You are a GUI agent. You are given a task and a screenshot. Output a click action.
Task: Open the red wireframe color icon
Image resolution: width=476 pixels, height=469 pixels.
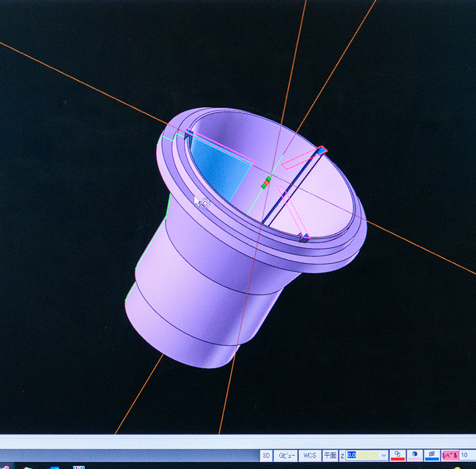[397, 455]
